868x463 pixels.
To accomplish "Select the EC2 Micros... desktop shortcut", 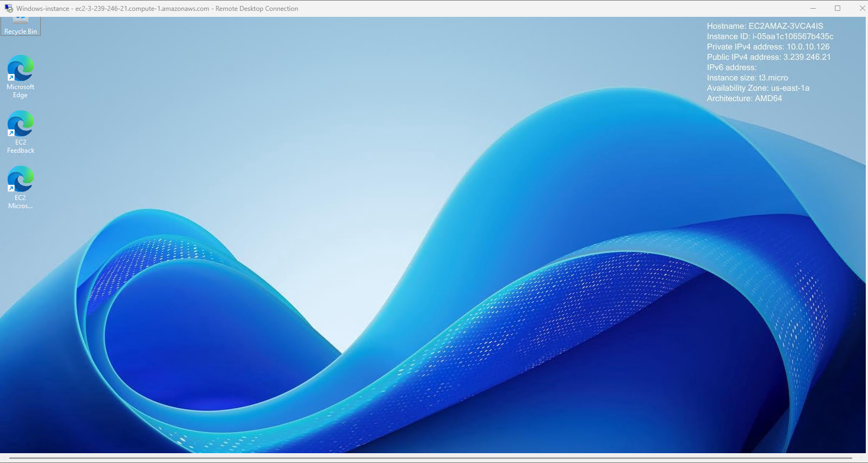I will click(21, 187).
